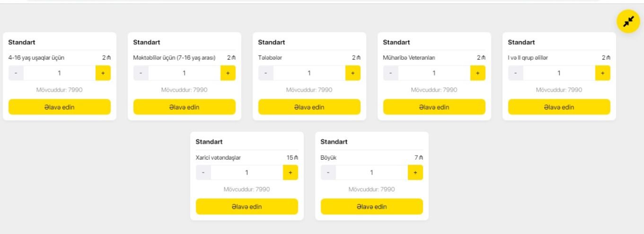644x234 pixels.
Task: Increase Xarici vətəndaşlar ticket quantity
Action: tap(291, 173)
